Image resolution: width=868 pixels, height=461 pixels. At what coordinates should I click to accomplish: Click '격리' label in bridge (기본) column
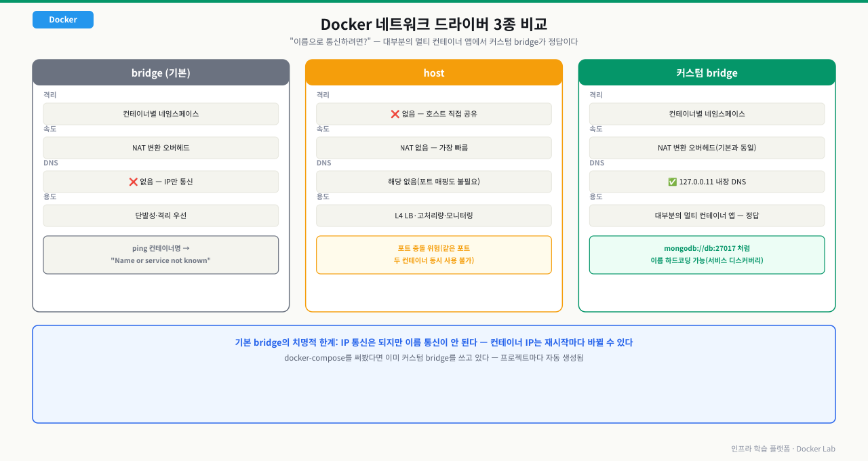(x=50, y=95)
